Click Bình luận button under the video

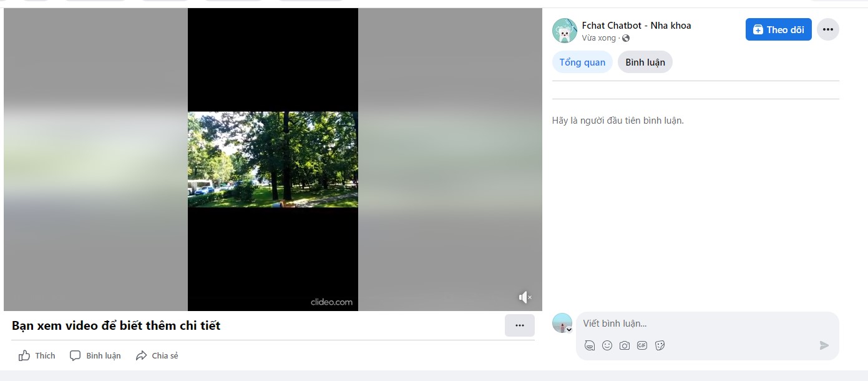tap(95, 355)
